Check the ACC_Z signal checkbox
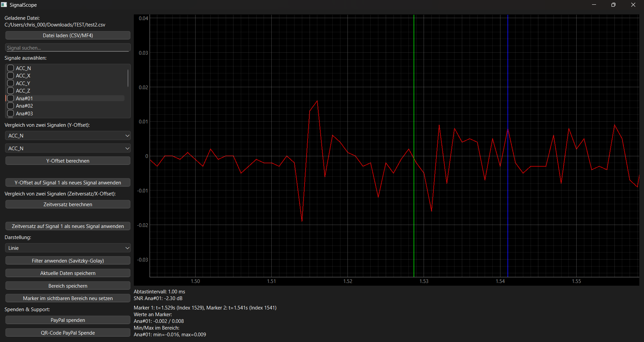The width and height of the screenshot is (644, 342). 10,91
